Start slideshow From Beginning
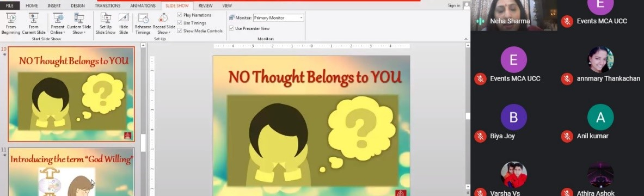The height and width of the screenshot is (196, 644). [11, 23]
